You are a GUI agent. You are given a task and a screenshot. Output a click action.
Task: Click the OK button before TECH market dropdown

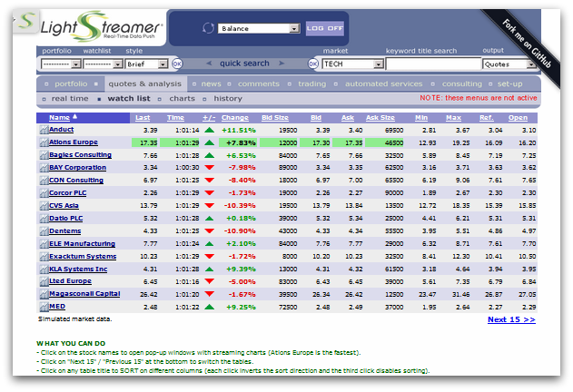coord(313,64)
